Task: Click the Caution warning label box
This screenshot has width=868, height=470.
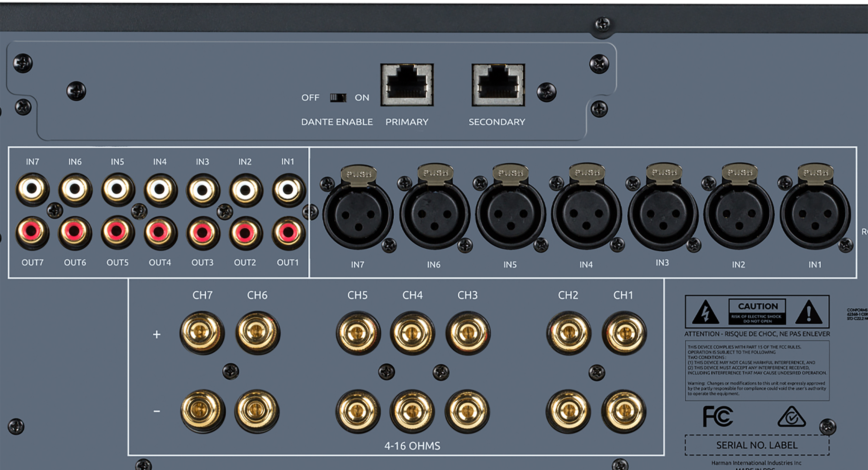Action: point(757,311)
